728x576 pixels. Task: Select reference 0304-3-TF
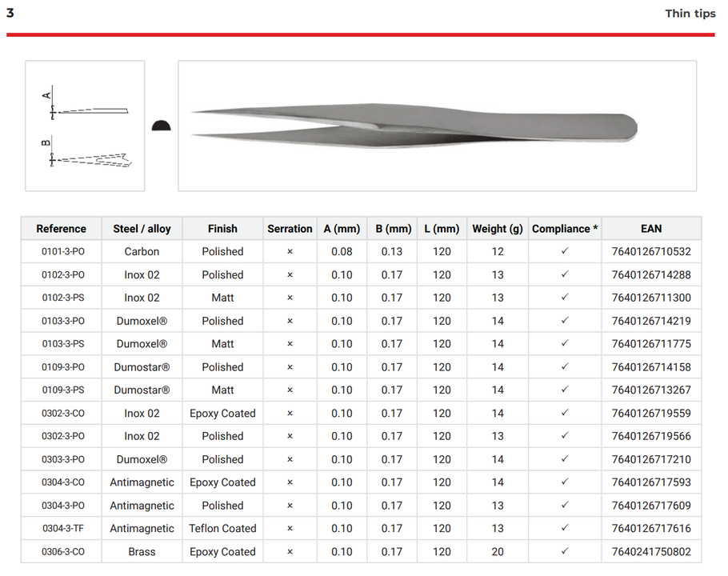click(63, 529)
